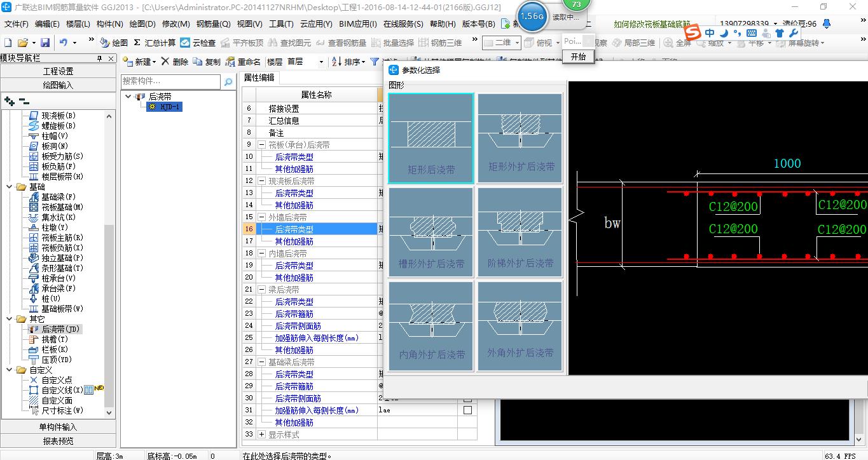Open the 楼层 首层 floor dropdown
The image size is (868, 460).
pyautogui.click(x=321, y=62)
